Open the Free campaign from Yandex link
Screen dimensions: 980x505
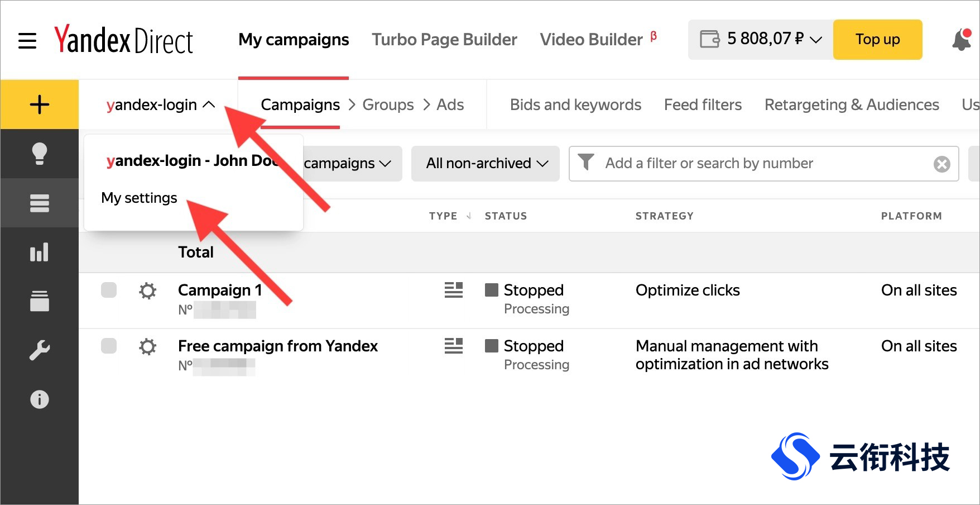click(278, 346)
